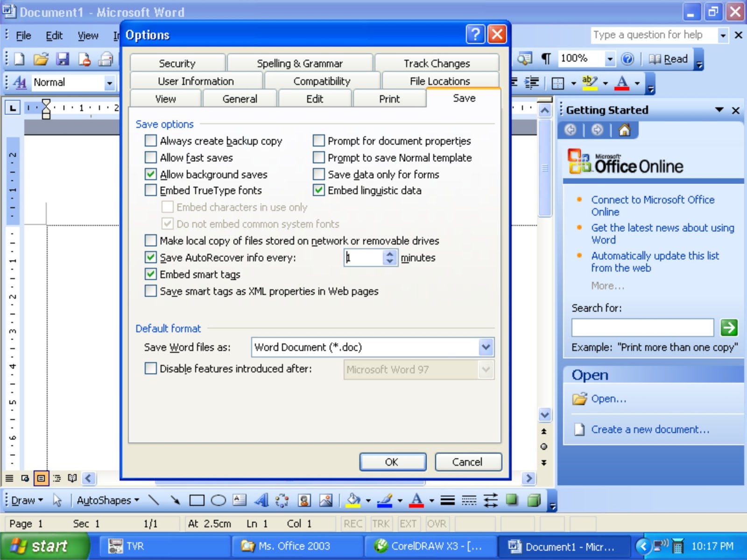Switch to the Security tab
The width and height of the screenshot is (747, 560).
pos(177,63)
